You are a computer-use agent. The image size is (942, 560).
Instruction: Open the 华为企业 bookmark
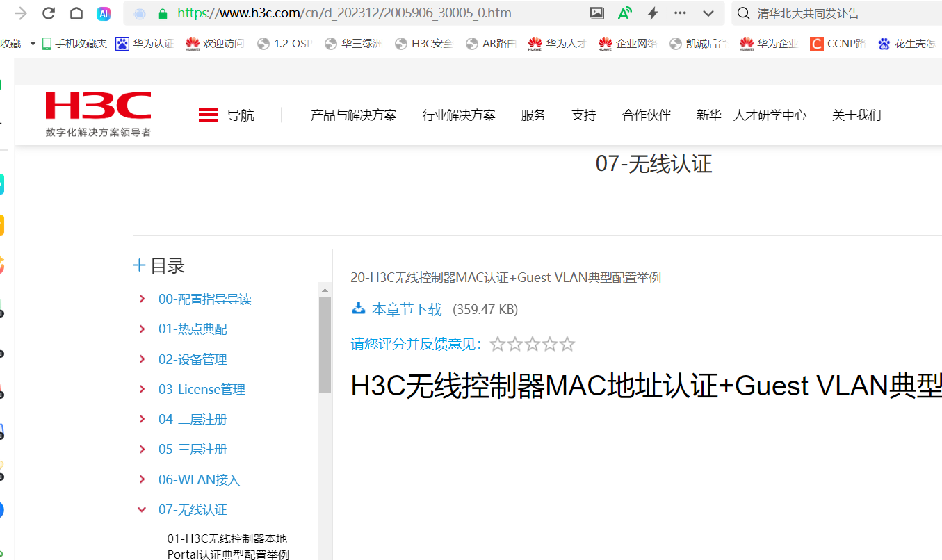(769, 44)
